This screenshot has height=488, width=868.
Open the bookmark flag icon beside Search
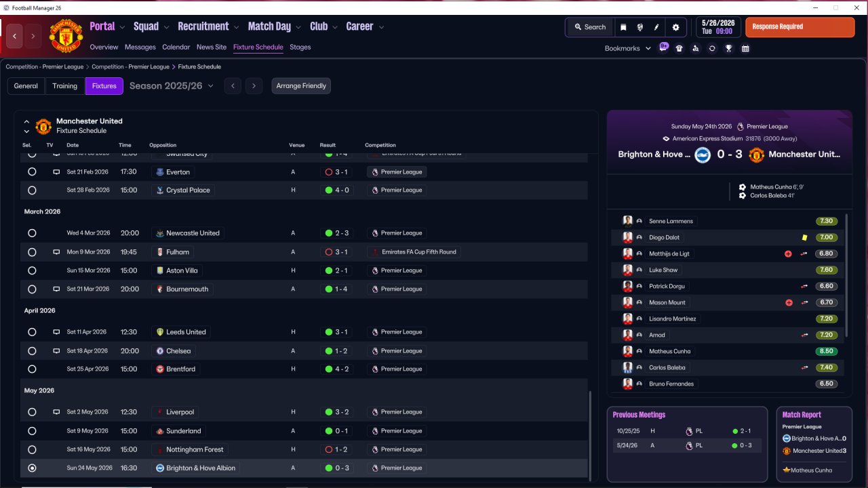pos(623,27)
